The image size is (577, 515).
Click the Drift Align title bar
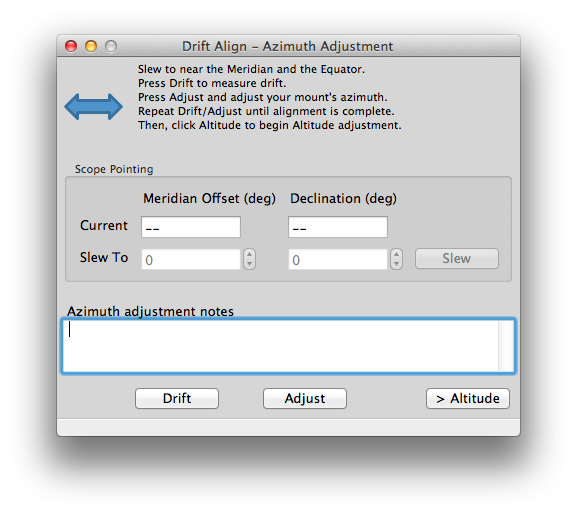point(288,46)
